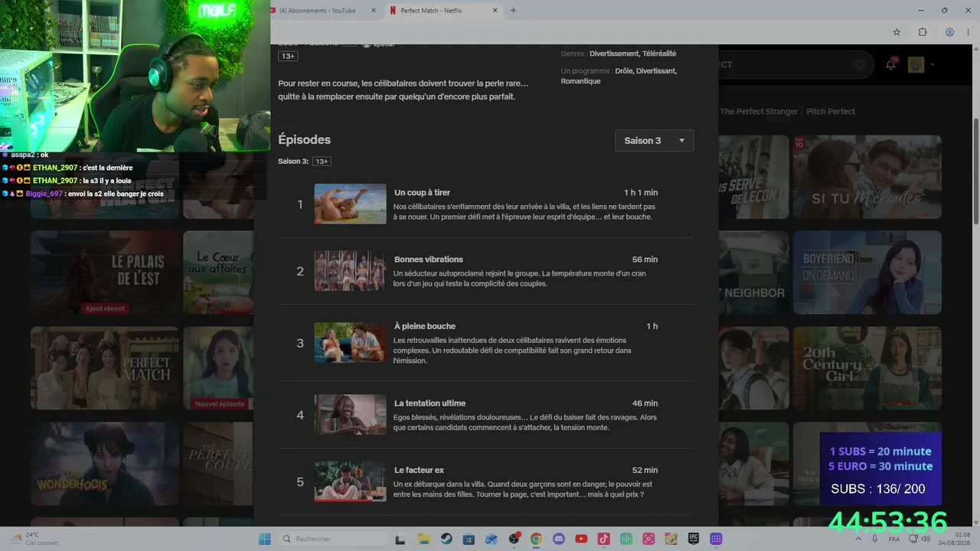Open the Windows Start menu
This screenshot has width=980, height=551.
pos(264,539)
